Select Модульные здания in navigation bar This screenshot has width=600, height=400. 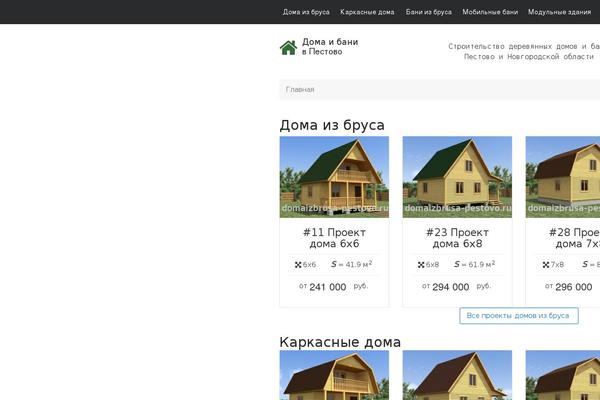click(559, 12)
